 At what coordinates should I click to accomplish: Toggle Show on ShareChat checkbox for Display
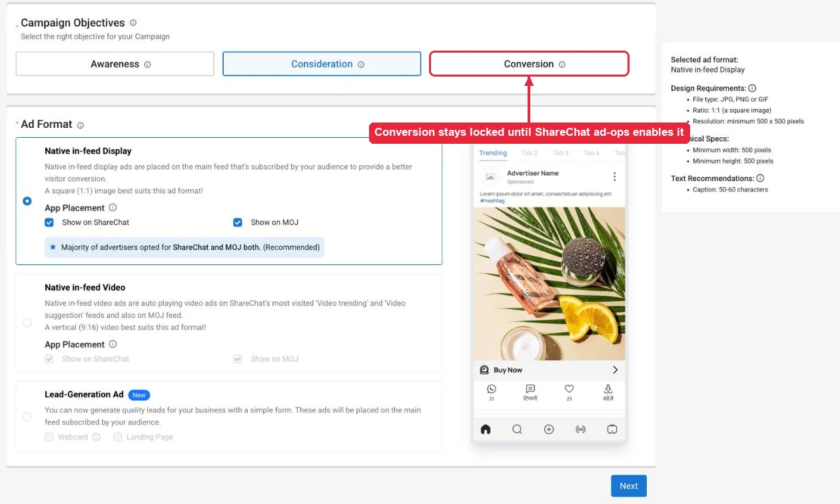49,222
